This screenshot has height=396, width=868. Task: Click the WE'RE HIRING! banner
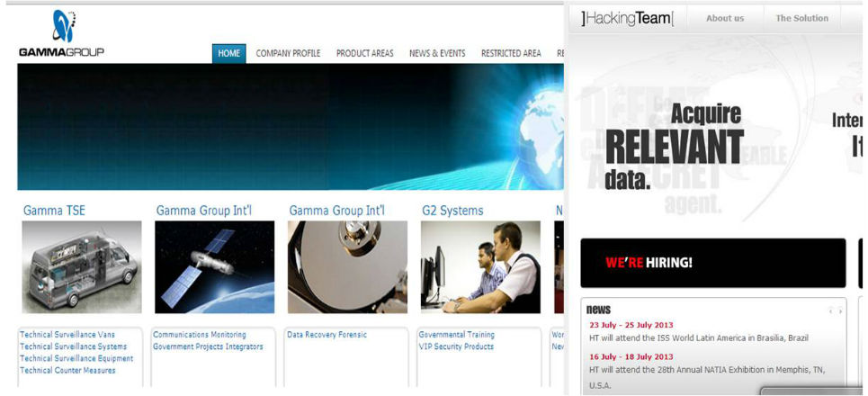click(x=713, y=263)
